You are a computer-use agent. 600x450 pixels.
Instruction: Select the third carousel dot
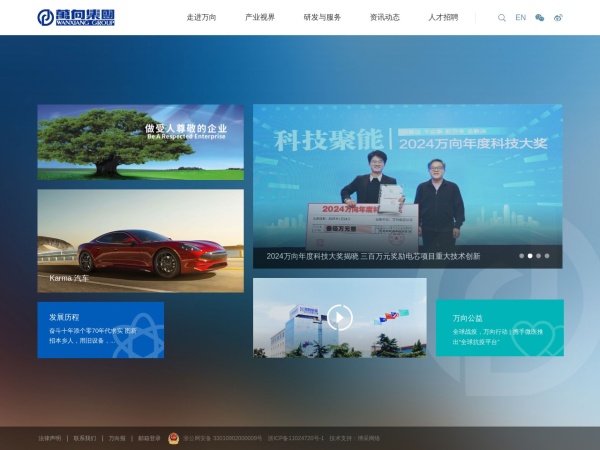tap(538, 256)
